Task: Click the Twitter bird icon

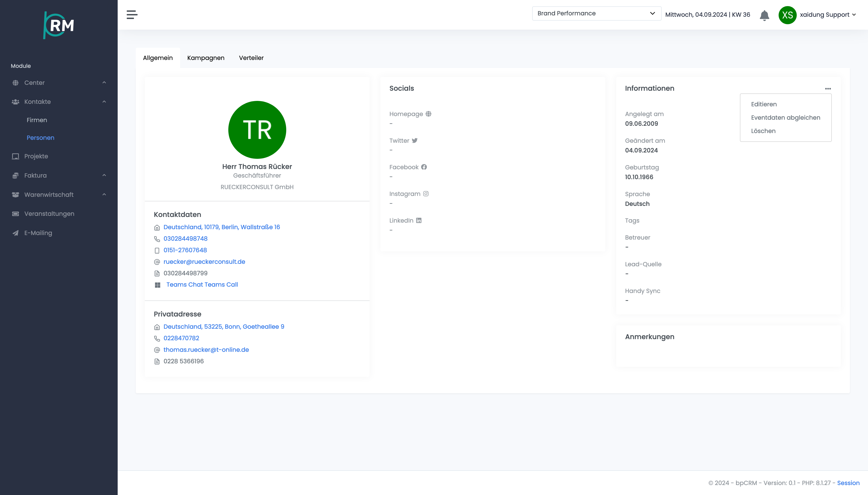Action: (415, 140)
